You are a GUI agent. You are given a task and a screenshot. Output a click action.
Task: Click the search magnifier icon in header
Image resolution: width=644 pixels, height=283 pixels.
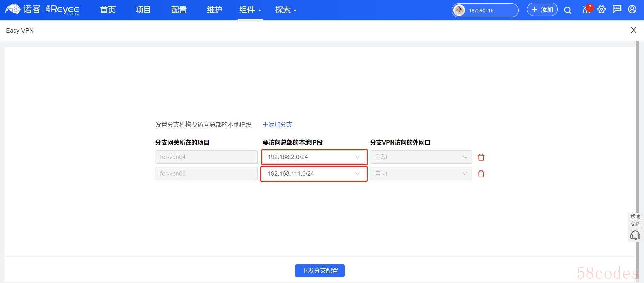pos(567,10)
